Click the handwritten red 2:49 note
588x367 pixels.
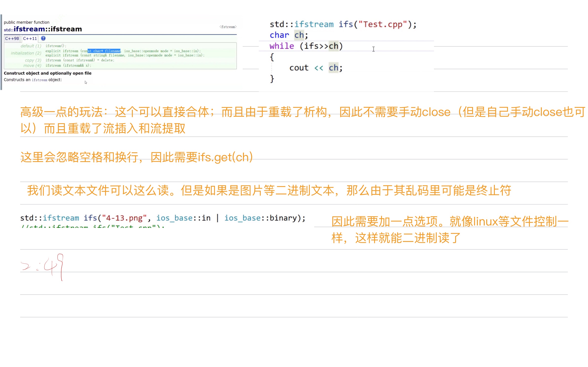tap(43, 267)
